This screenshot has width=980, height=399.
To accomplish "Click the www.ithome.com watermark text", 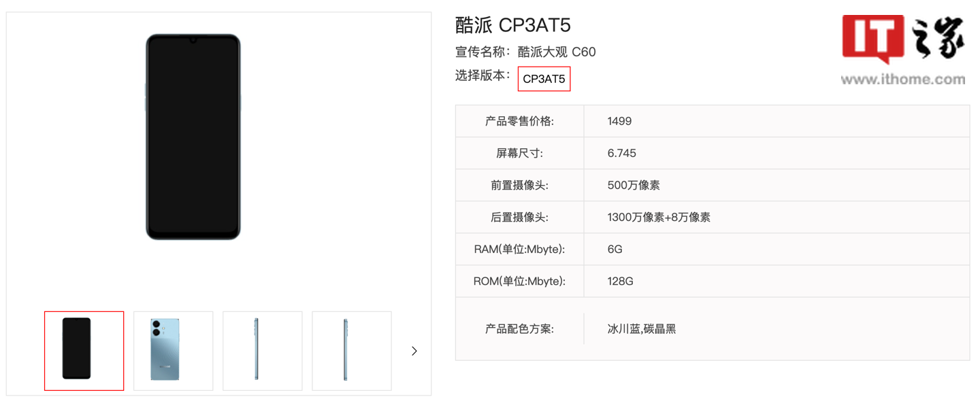I will pyautogui.click(x=902, y=80).
